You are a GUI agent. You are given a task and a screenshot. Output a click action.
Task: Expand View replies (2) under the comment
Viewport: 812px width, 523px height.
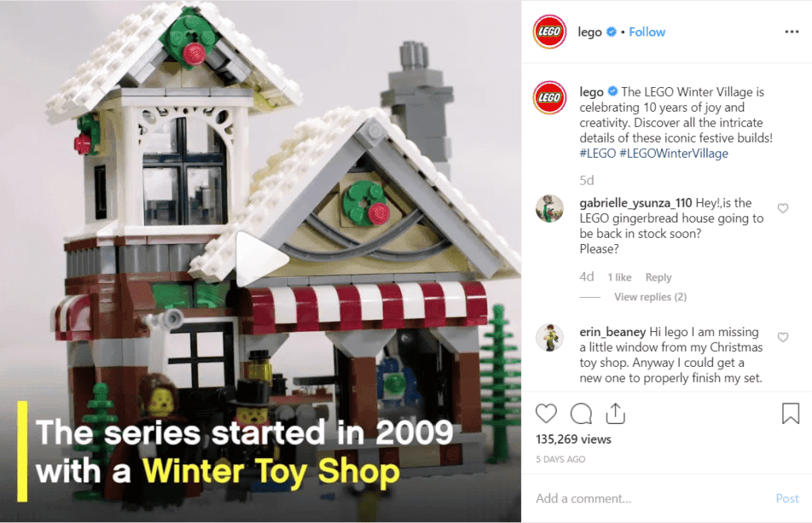coord(650,297)
